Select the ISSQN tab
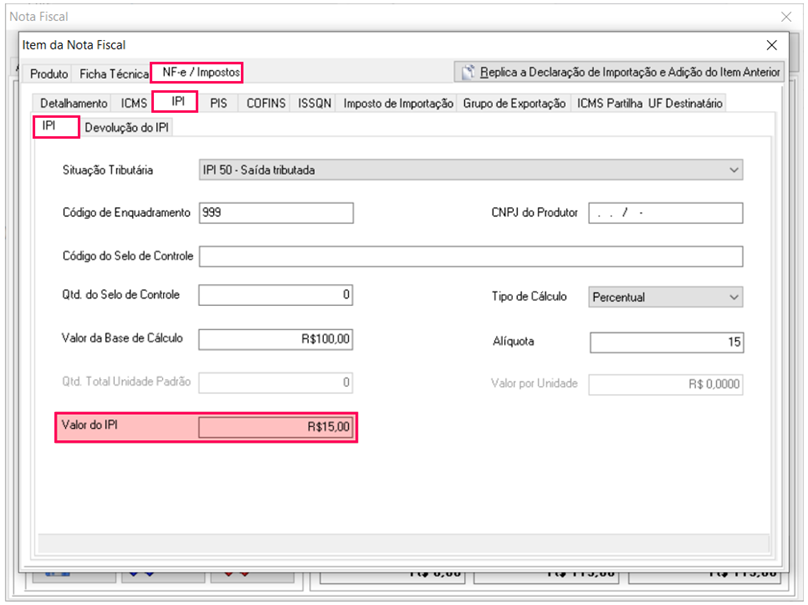This screenshot has width=808, height=605. [x=314, y=103]
